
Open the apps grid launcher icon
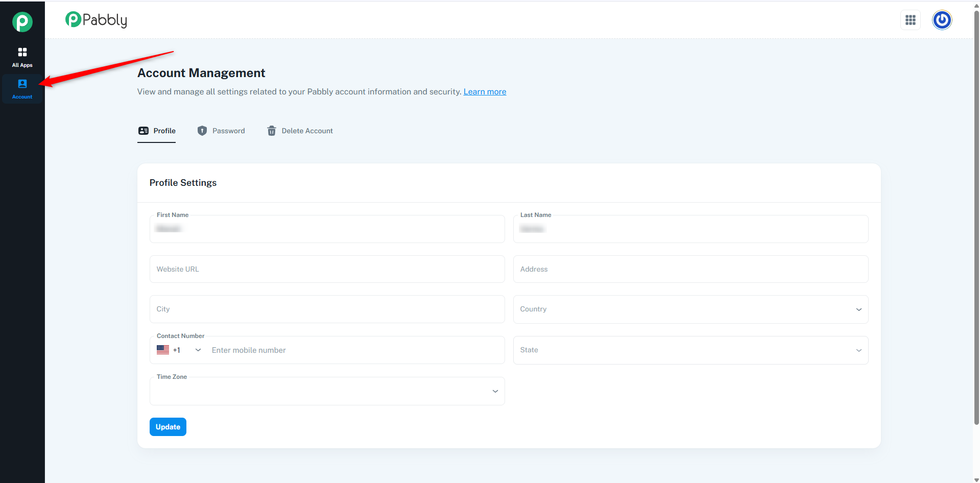(910, 20)
